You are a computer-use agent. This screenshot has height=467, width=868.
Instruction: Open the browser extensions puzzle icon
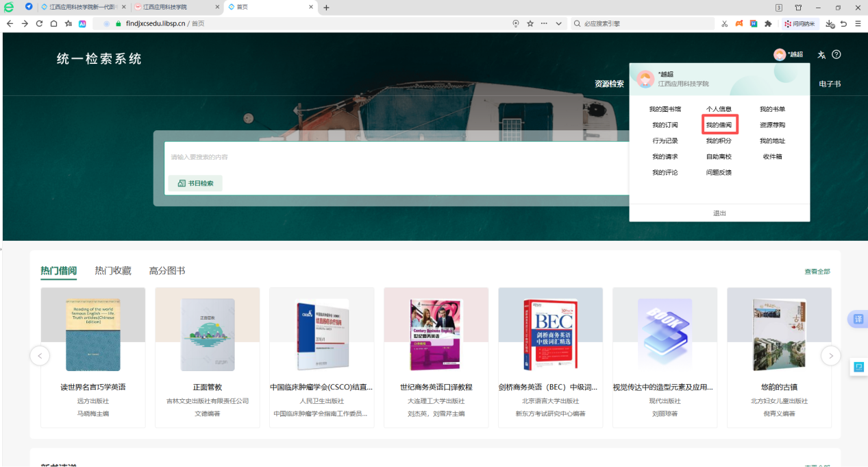768,23
